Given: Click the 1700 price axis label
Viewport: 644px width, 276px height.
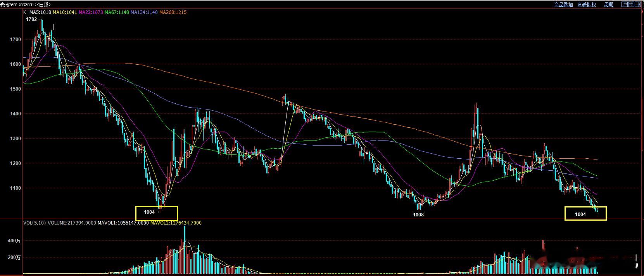Looking at the screenshot, I should coord(16,39).
